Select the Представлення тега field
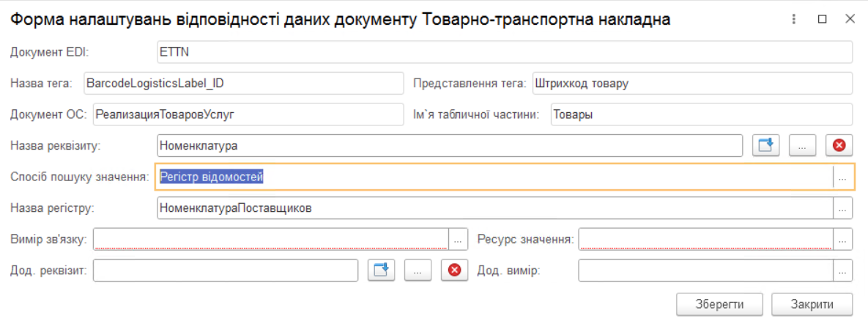Image resolution: width=868 pixels, height=319 pixels. (x=691, y=84)
